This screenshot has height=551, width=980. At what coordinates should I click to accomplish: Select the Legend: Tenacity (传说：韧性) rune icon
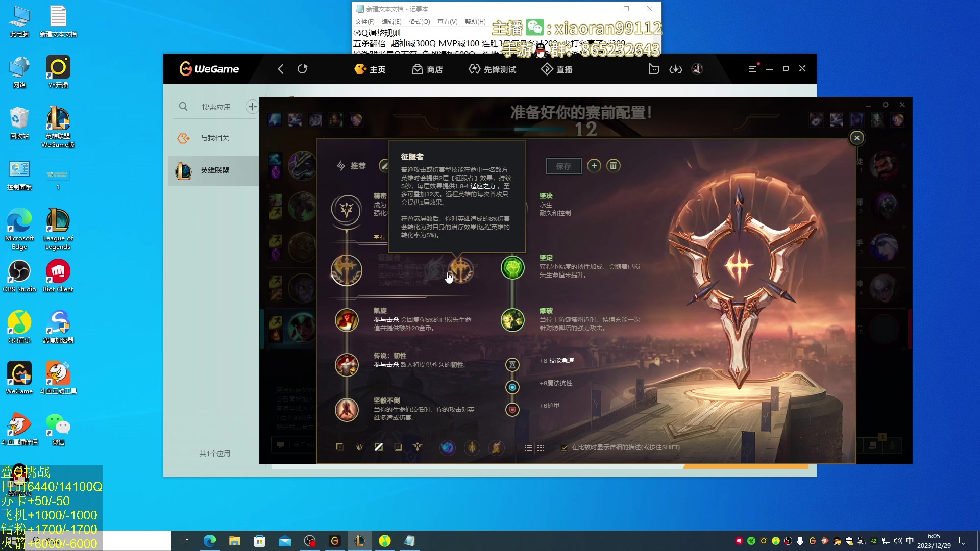[347, 365]
